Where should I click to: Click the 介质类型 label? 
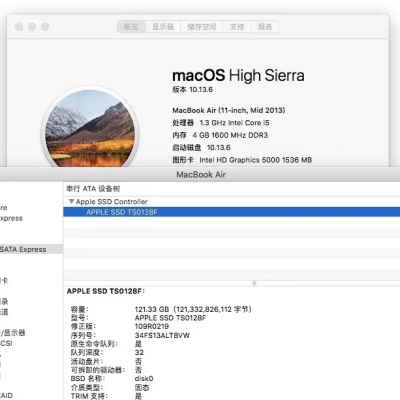coord(87,388)
